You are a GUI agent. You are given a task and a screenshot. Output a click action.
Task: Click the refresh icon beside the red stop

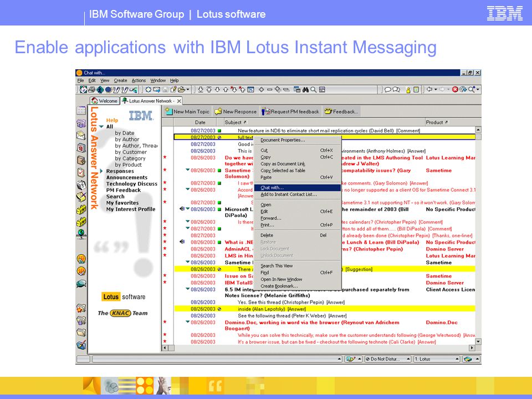point(463,90)
